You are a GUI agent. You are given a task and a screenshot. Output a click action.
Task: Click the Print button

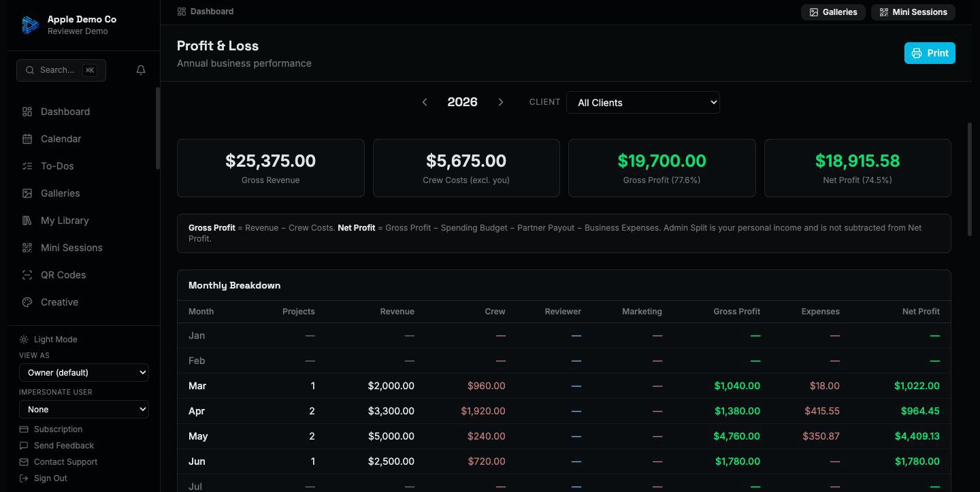(930, 53)
